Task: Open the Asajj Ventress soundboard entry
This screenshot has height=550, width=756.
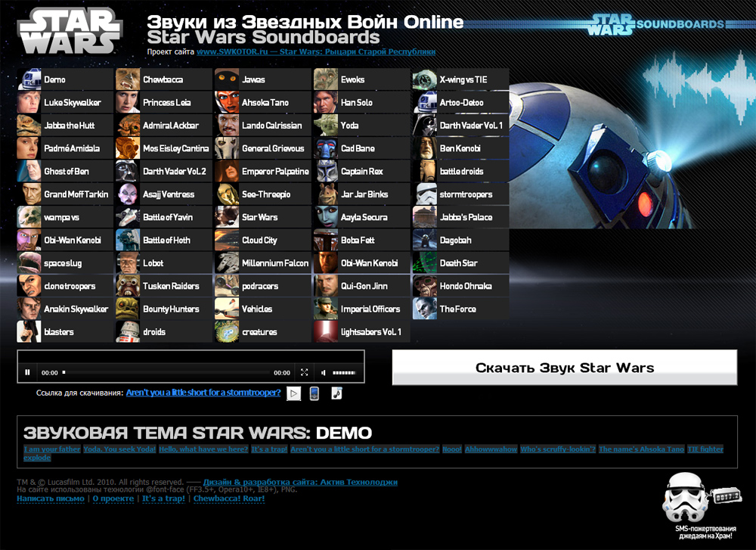Action: coord(164,194)
